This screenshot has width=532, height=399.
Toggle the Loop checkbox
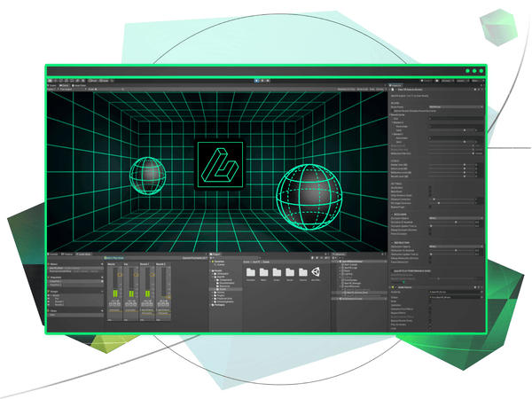[x=430, y=328]
